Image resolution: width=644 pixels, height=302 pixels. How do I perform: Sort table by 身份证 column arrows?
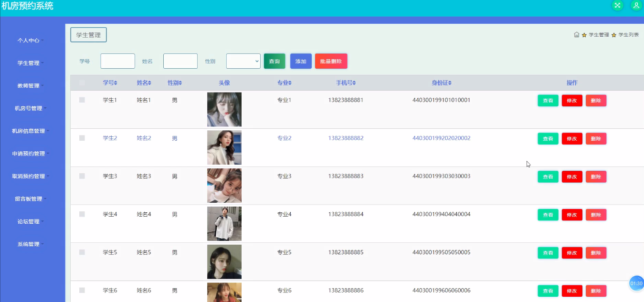click(450, 83)
